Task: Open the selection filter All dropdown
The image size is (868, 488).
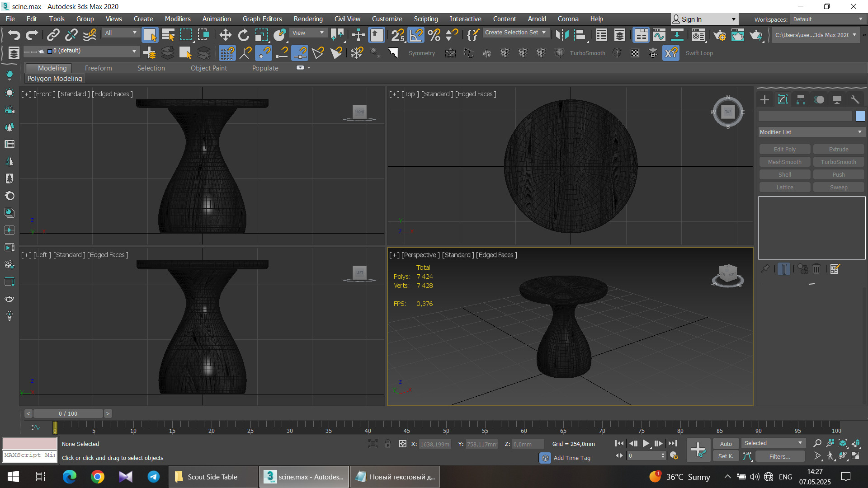Action: click(120, 33)
